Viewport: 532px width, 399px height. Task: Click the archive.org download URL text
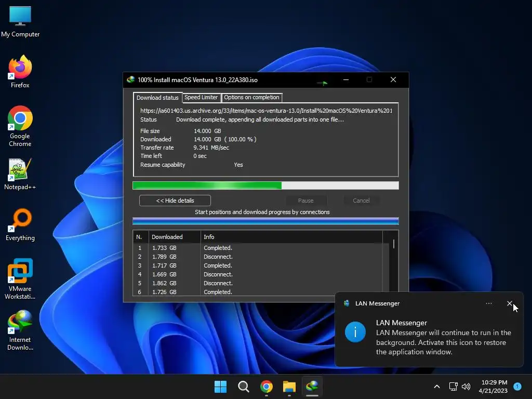(266, 111)
